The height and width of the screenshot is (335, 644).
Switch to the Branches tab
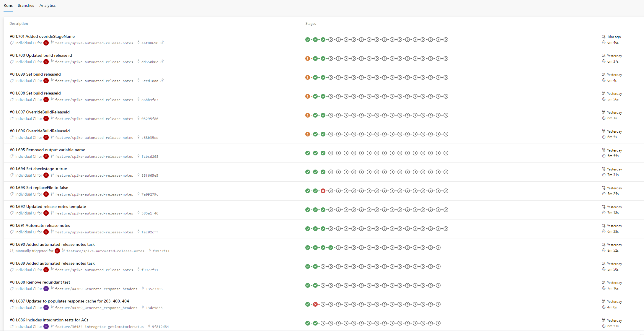tap(26, 5)
